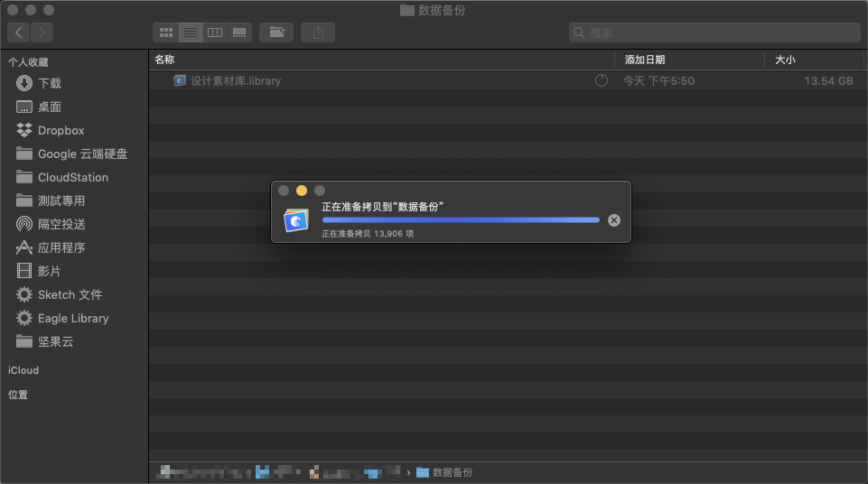This screenshot has height=484, width=868.
Task: Open 应用程序 Applications in sidebar
Action: [x=61, y=247]
